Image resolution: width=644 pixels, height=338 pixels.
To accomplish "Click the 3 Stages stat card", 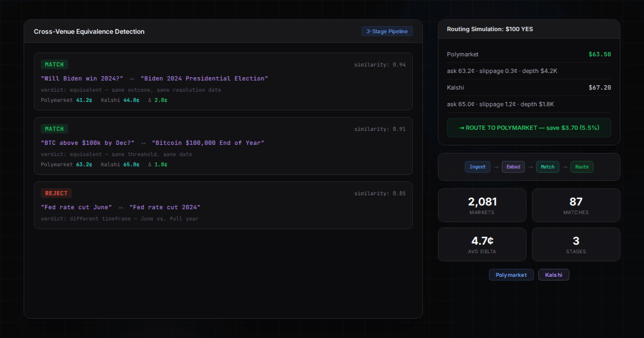I will point(576,244).
